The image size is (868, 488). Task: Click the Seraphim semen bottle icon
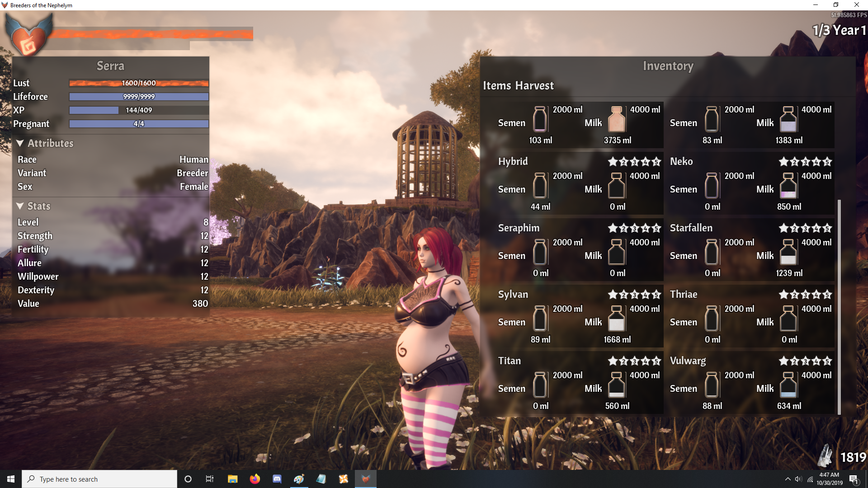pyautogui.click(x=540, y=252)
